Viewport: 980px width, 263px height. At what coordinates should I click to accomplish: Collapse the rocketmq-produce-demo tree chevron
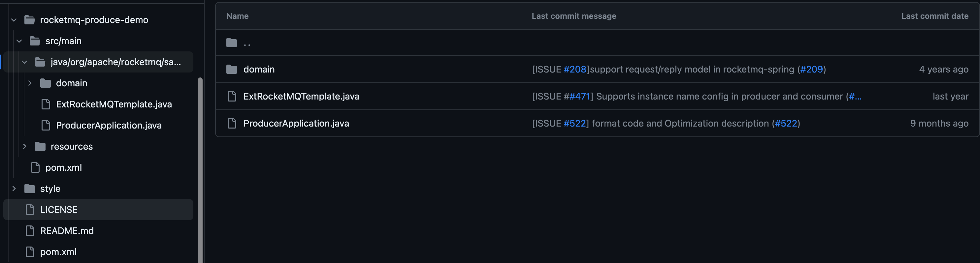[14, 20]
